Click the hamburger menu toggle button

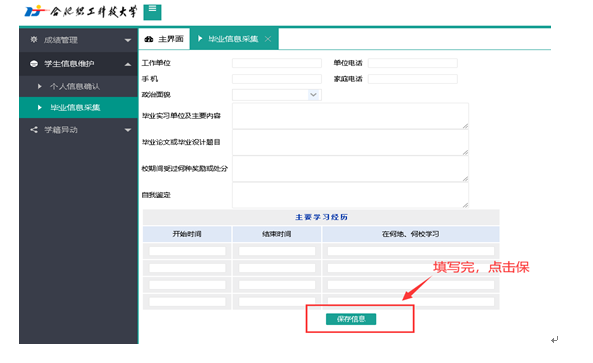(152, 12)
